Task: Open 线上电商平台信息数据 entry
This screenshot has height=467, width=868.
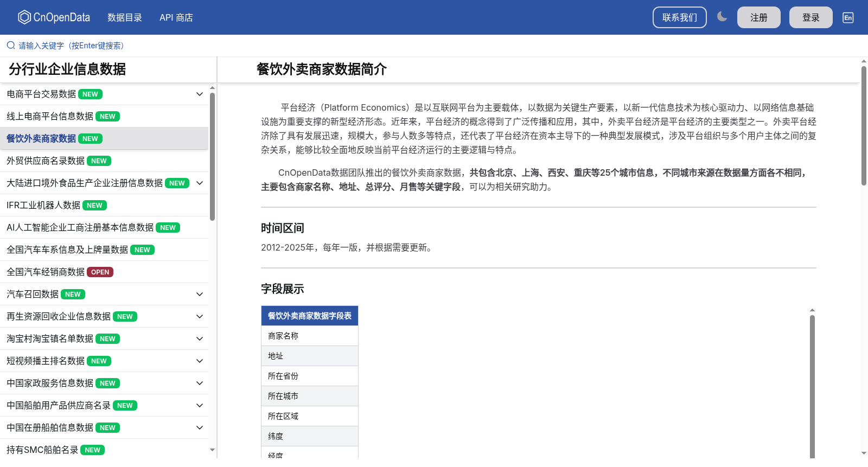Action: click(104, 117)
